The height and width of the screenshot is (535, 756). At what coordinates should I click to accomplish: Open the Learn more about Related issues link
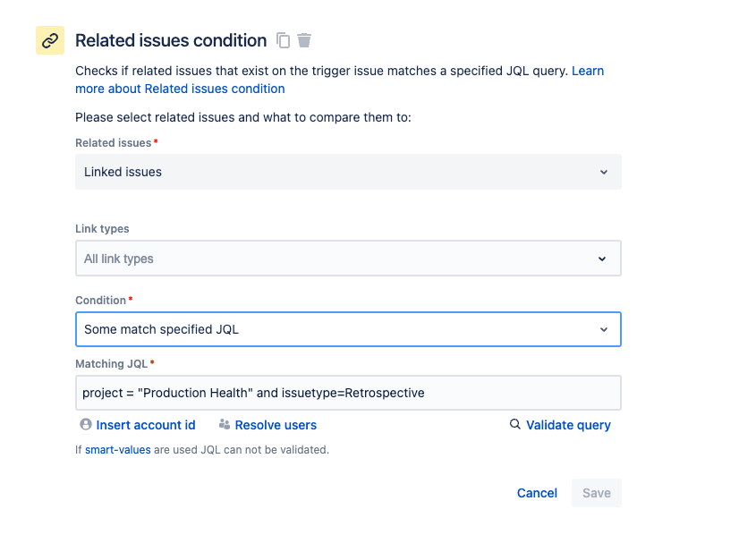[x=180, y=89]
